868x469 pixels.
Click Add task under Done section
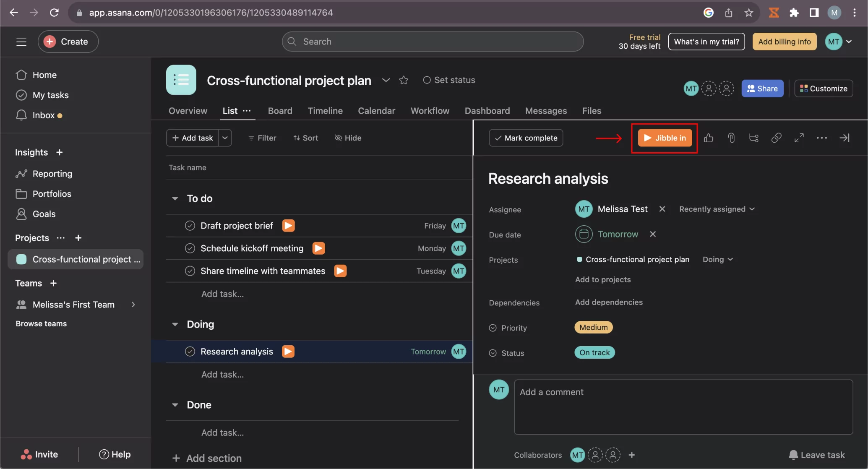tap(222, 433)
